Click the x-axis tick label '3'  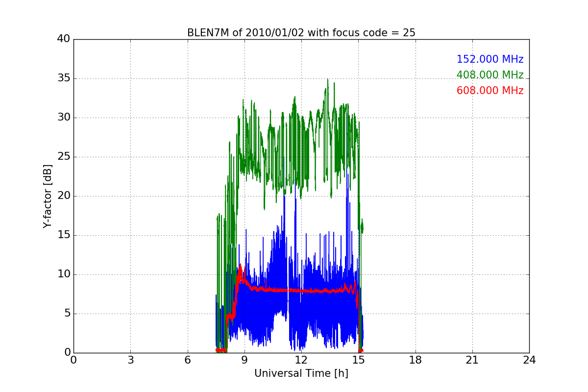tap(130, 360)
